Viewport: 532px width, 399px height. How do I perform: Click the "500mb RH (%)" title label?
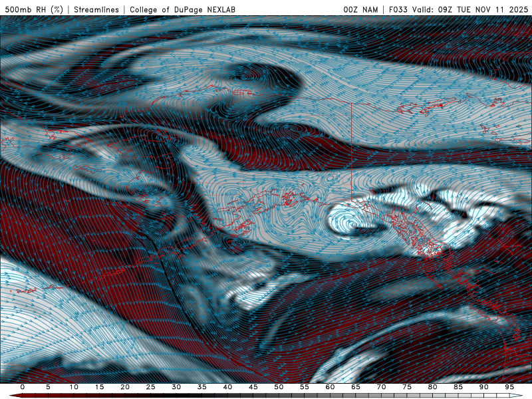34,10
